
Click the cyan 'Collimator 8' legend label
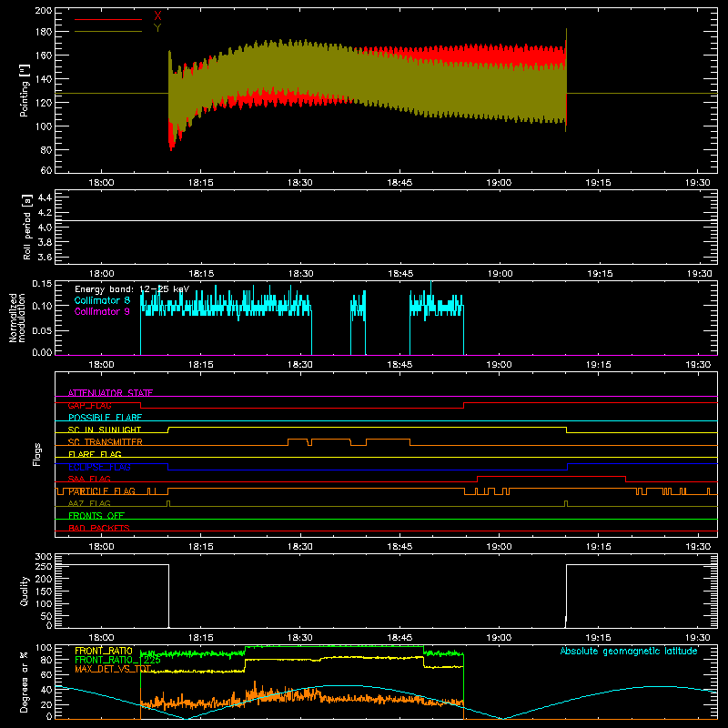click(x=102, y=300)
